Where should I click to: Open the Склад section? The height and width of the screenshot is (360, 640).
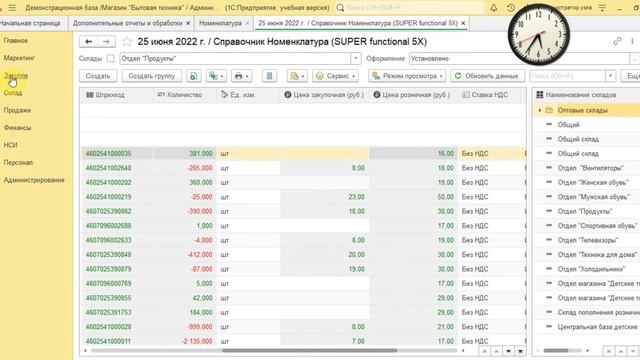(x=13, y=93)
